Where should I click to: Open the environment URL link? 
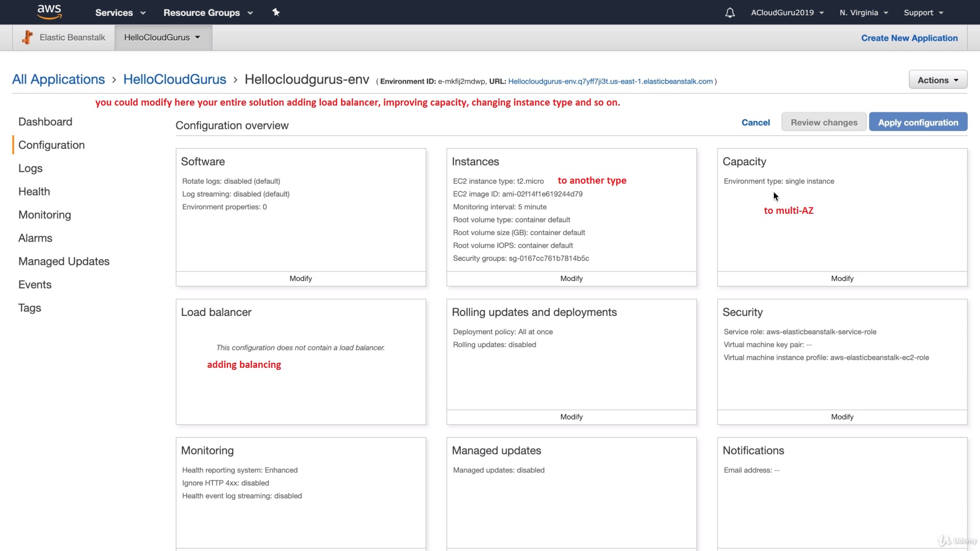(x=610, y=82)
